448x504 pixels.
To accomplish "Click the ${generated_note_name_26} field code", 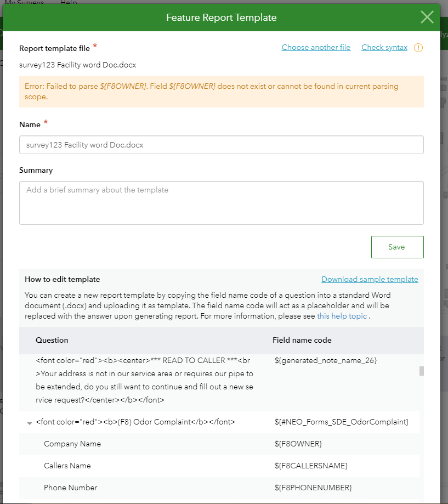I will click(x=325, y=360).
